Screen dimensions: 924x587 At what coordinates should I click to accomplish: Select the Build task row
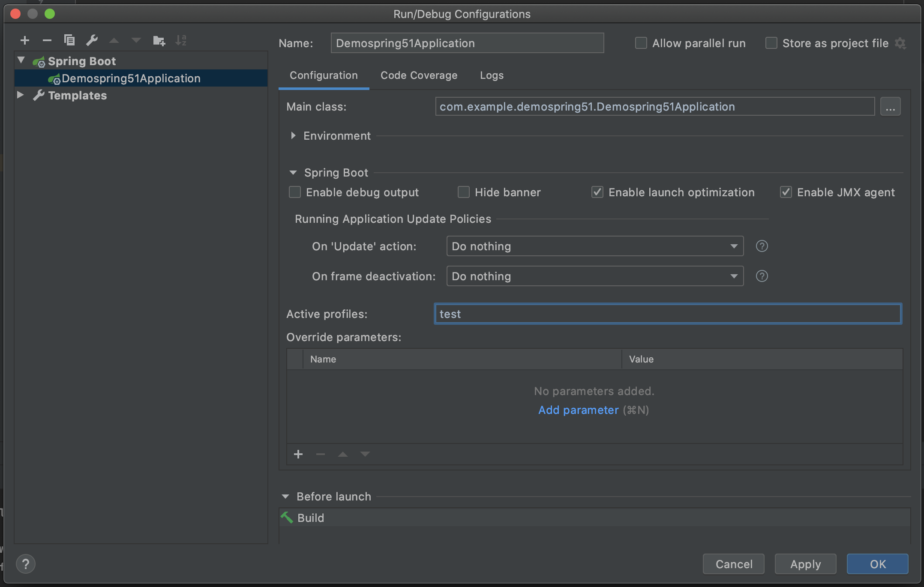(595, 518)
